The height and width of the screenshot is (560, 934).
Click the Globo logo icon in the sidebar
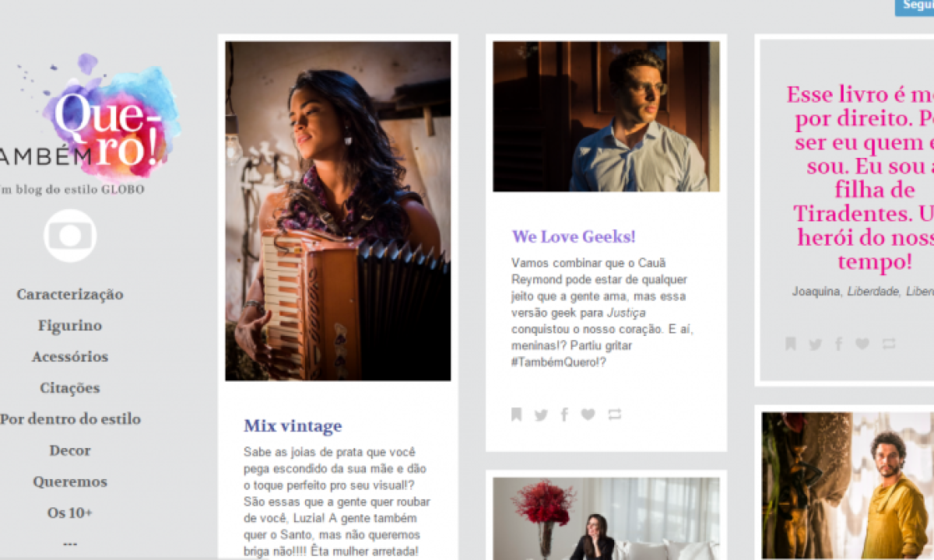coord(70,236)
